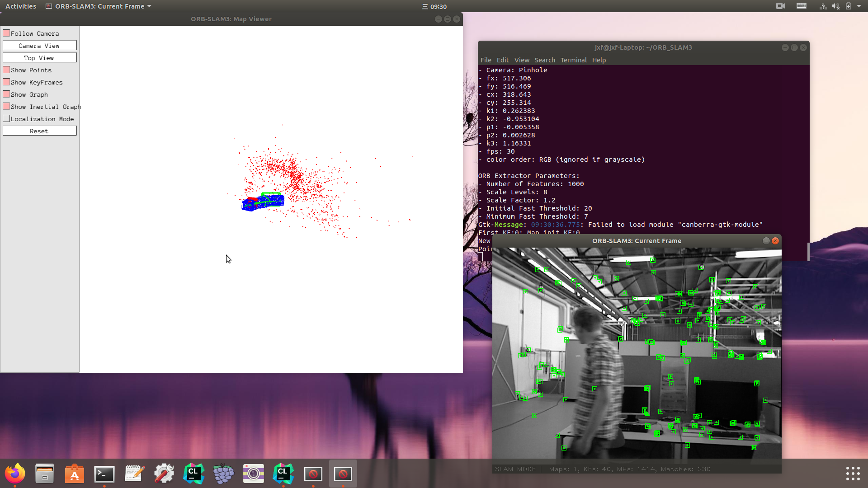Open the Terminal menu

(573, 60)
